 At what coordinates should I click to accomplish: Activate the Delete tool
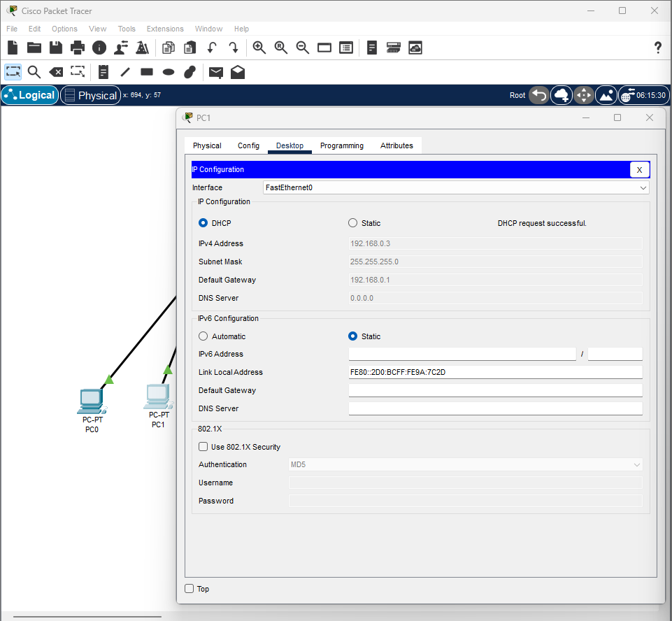tap(56, 72)
